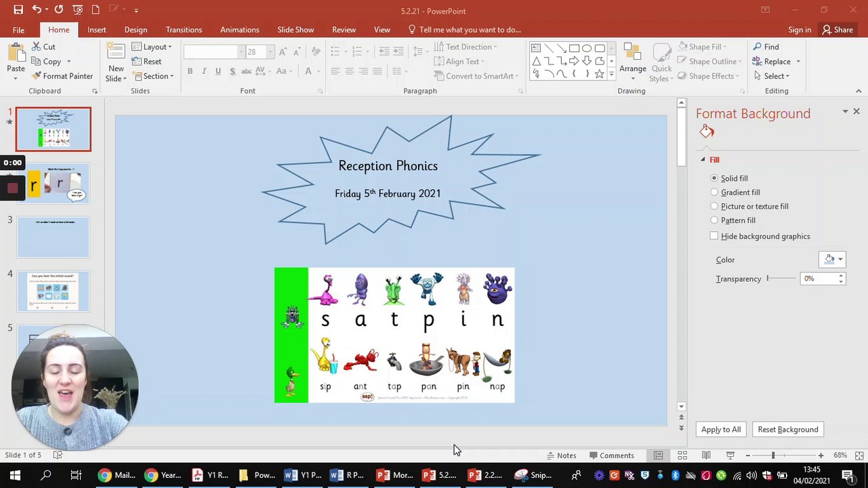Viewport: 868px width, 488px height.
Task: Open the Animations tab
Action: 239,30
